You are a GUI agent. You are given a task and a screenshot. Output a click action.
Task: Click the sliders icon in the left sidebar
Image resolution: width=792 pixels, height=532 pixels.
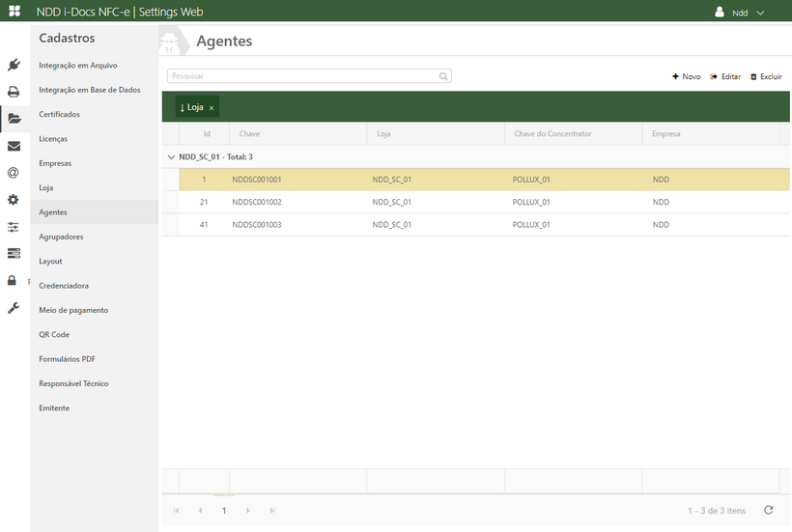14,227
